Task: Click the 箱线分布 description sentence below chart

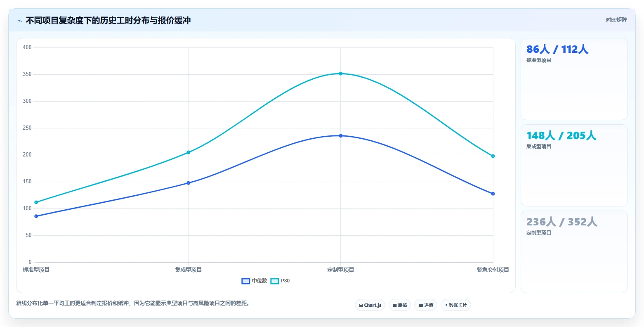Action: (x=133, y=303)
